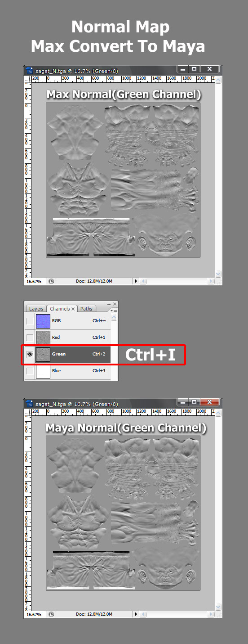The image size is (248, 644).
Task: Click the bottom window title sagat_N.tga @ 16.7% (Green/8)
Action: [x=76, y=404]
